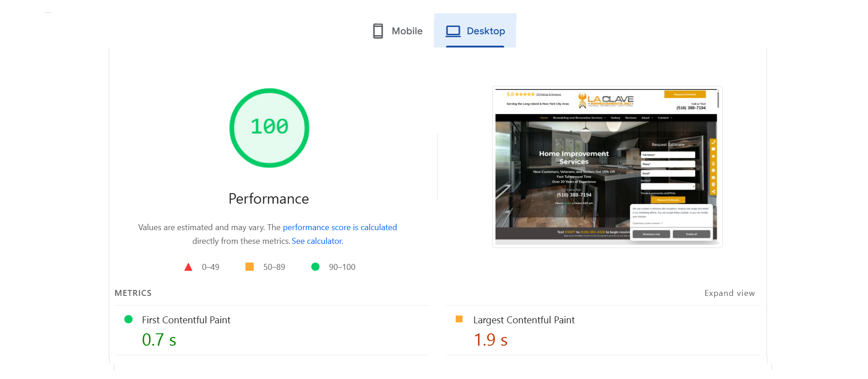Click the Performance heading under the gauge
The width and height of the screenshot is (868, 379).
point(269,199)
